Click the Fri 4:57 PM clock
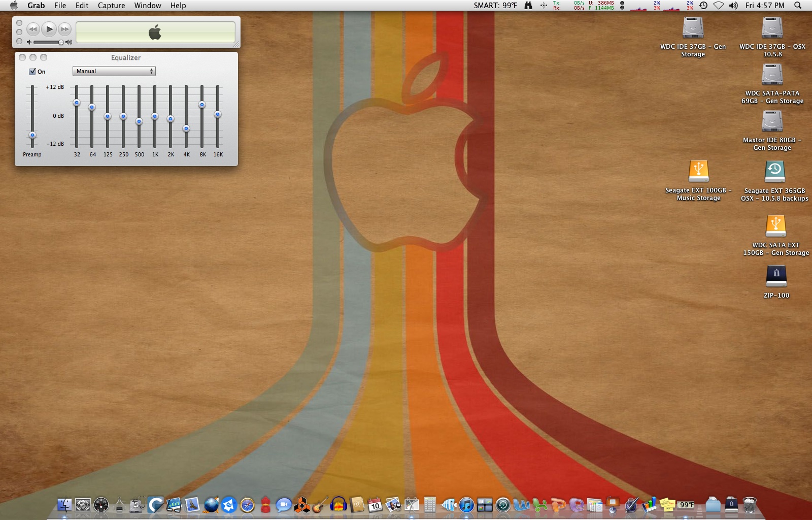812x520 pixels. click(765, 6)
